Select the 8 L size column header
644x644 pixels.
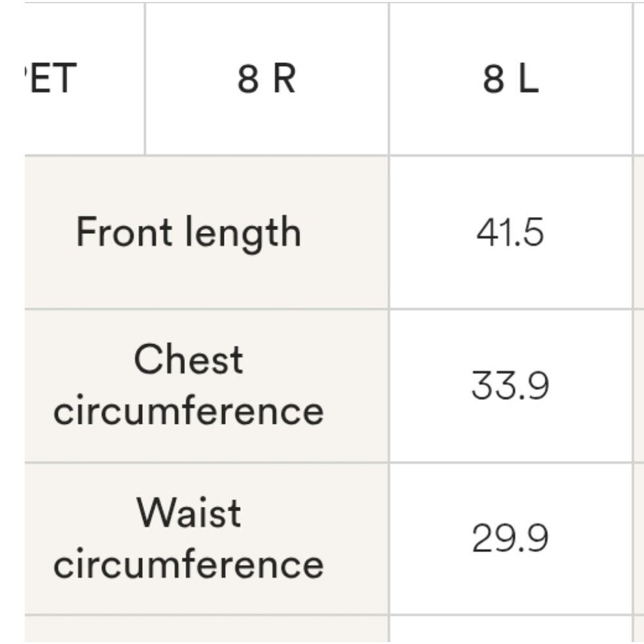pos(511,79)
